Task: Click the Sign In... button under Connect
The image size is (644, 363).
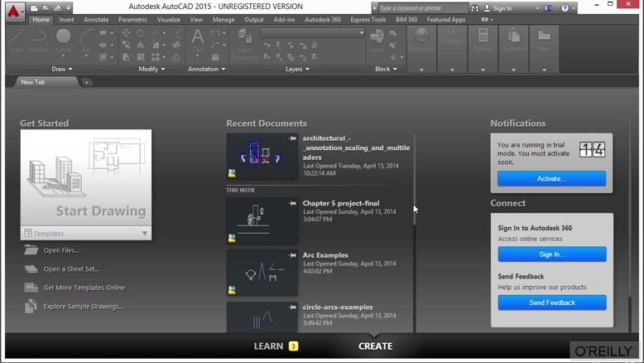Action: [552, 254]
